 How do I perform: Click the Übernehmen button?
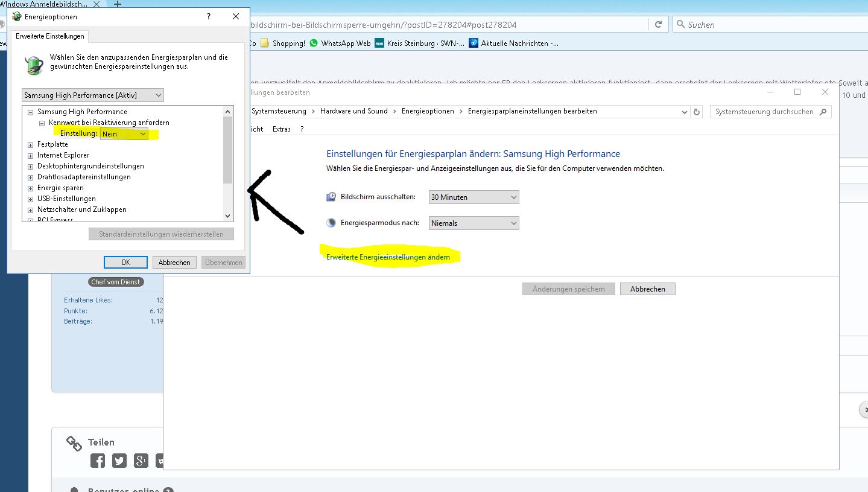click(x=223, y=263)
